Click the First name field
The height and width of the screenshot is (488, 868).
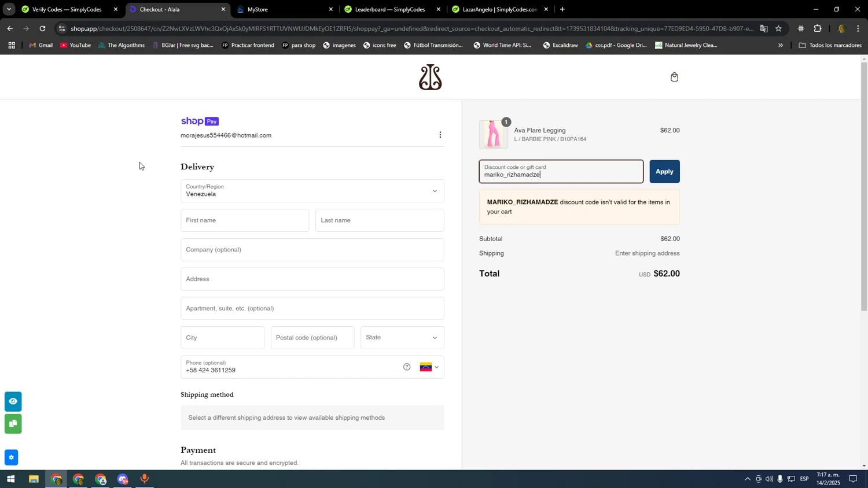point(245,220)
